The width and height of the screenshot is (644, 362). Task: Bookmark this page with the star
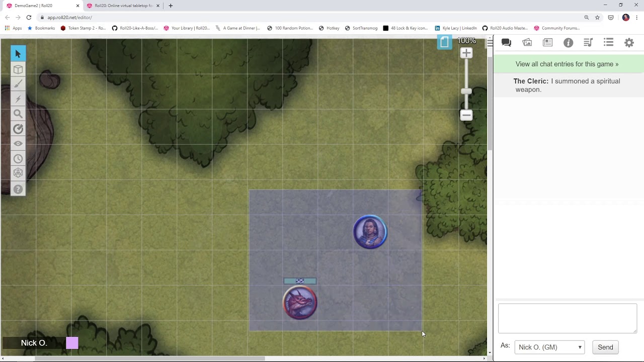[x=597, y=17]
